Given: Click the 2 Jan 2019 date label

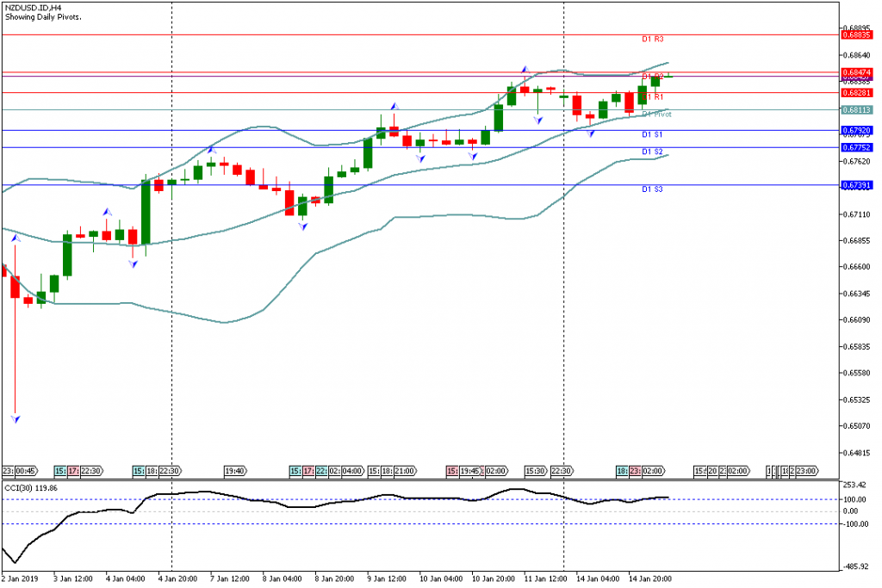Looking at the screenshot, I should (x=22, y=579).
